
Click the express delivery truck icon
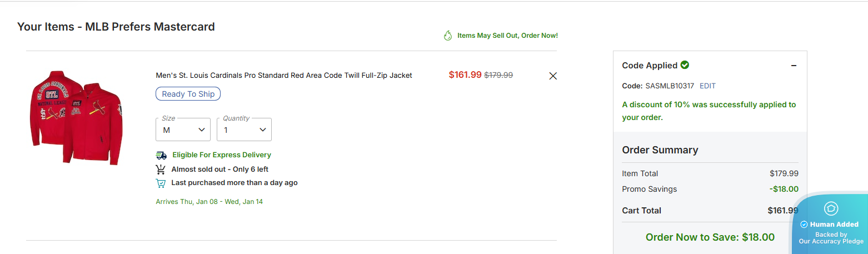[x=161, y=155]
